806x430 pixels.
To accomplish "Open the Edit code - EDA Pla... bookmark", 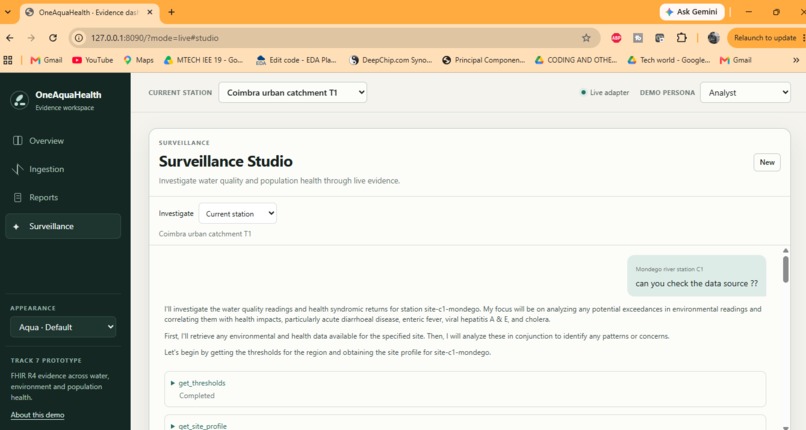I will tap(296, 60).
